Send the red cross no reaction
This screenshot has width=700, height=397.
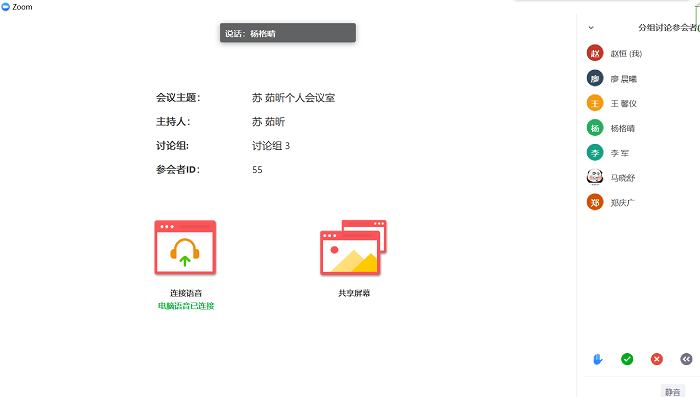coord(657,359)
